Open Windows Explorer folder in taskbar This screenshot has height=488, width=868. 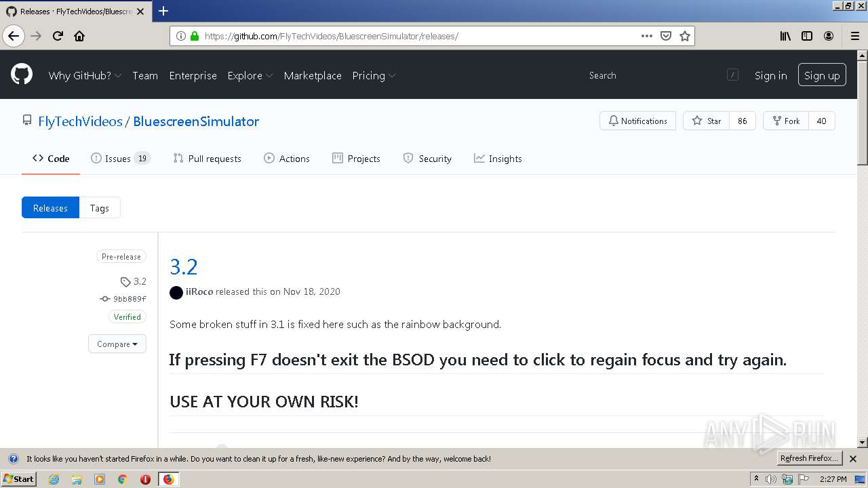click(x=77, y=479)
